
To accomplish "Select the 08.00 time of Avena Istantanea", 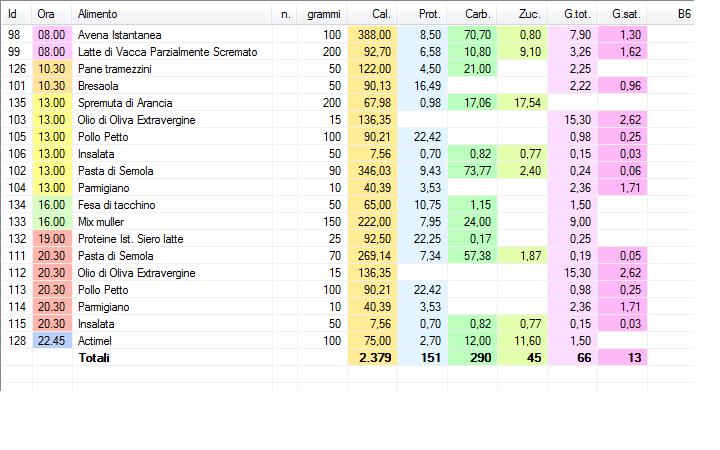I will pyautogui.click(x=52, y=35).
